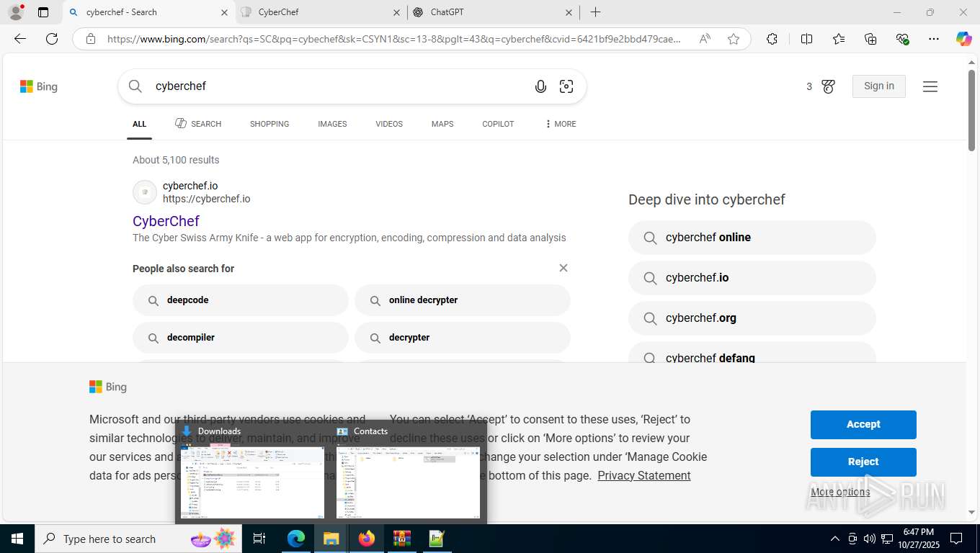This screenshot has height=553, width=980.
Task: Reload the page with refresh icon
Action: click(52, 39)
